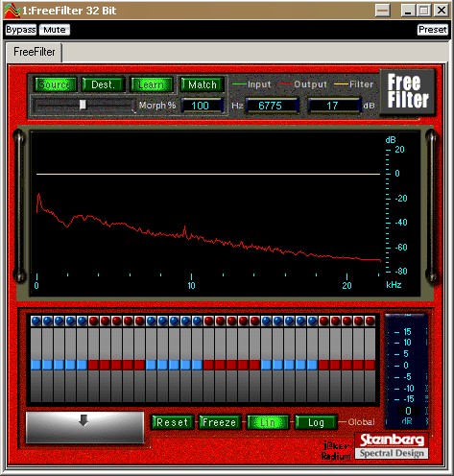Click the first red slider handle of the first red group

93,365
